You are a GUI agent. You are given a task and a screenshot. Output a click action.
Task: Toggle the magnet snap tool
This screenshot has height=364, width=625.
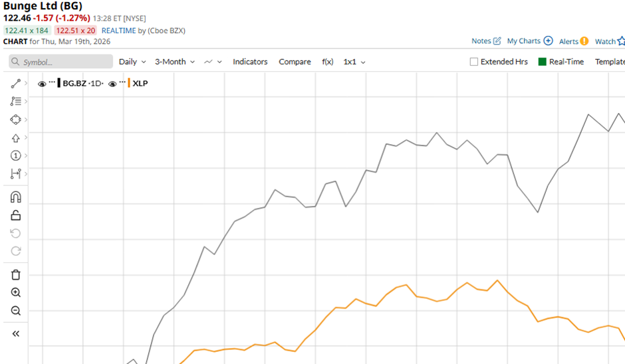(x=15, y=197)
